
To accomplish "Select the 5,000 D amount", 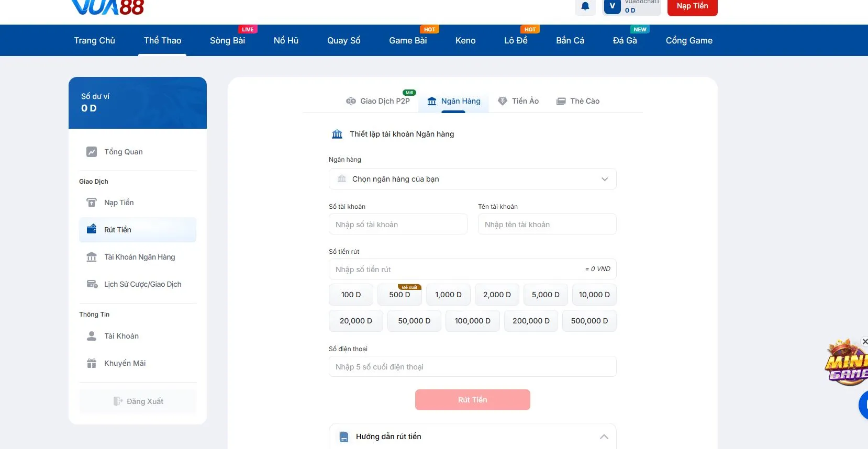I will coord(546,295).
